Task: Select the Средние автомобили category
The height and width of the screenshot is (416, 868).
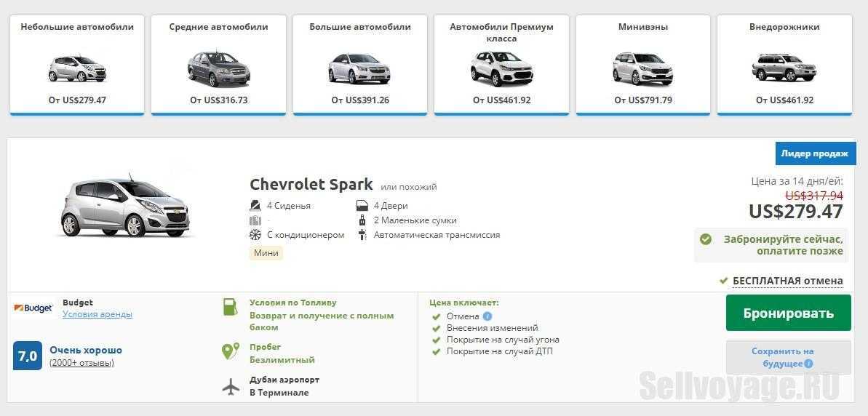Action: (x=218, y=64)
